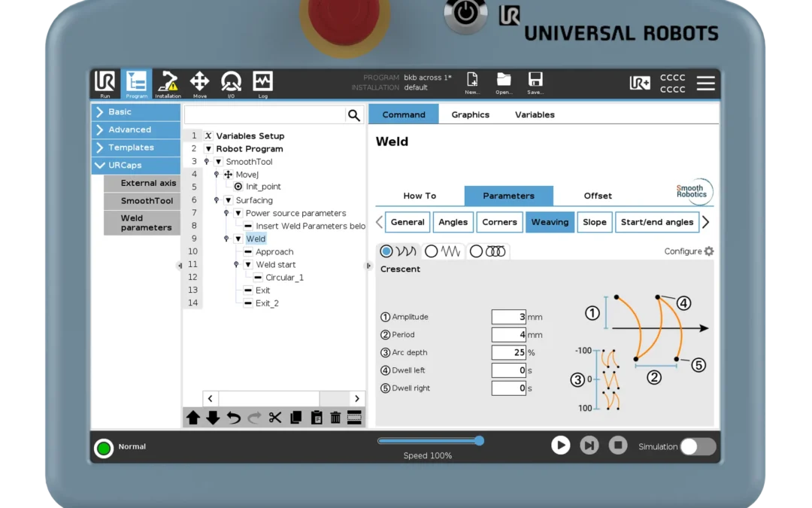Image resolution: width=812 pixels, height=508 pixels.
Task: Collapse the Weld start node
Action: pyautogui.click(x=248, y=264)
